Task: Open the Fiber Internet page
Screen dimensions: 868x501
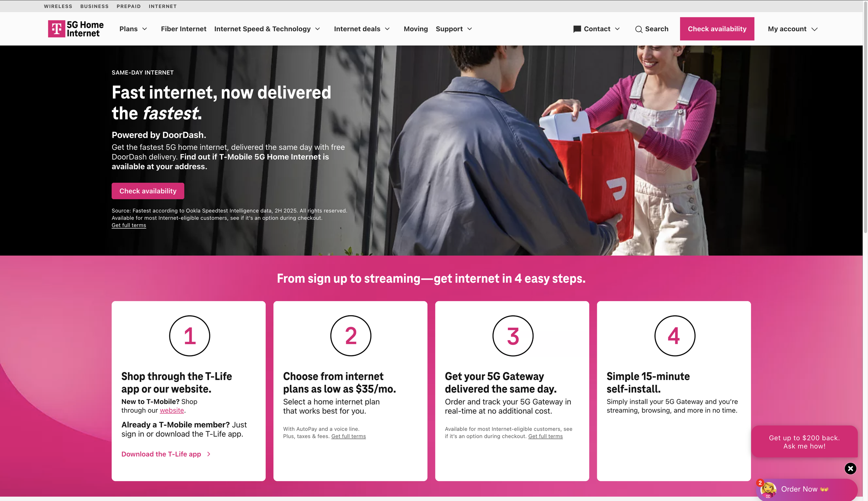Action: (184, 29)
